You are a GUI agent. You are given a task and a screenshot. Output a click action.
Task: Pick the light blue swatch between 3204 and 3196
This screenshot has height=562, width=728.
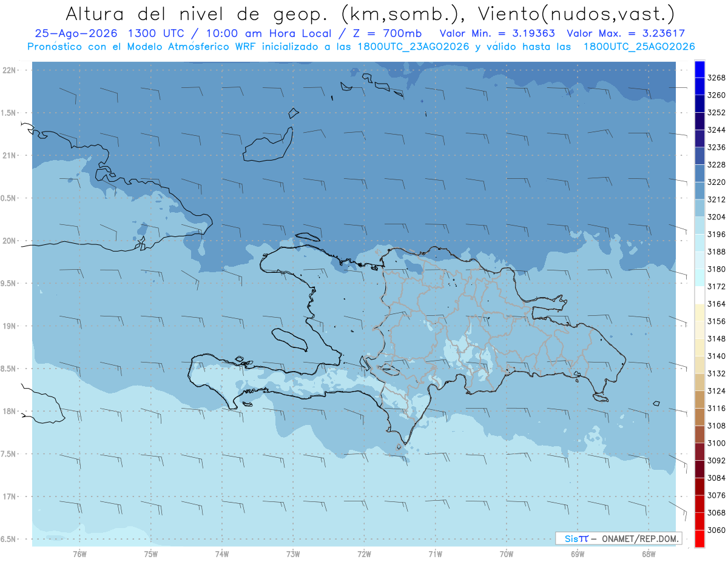(x=699, y=226)
